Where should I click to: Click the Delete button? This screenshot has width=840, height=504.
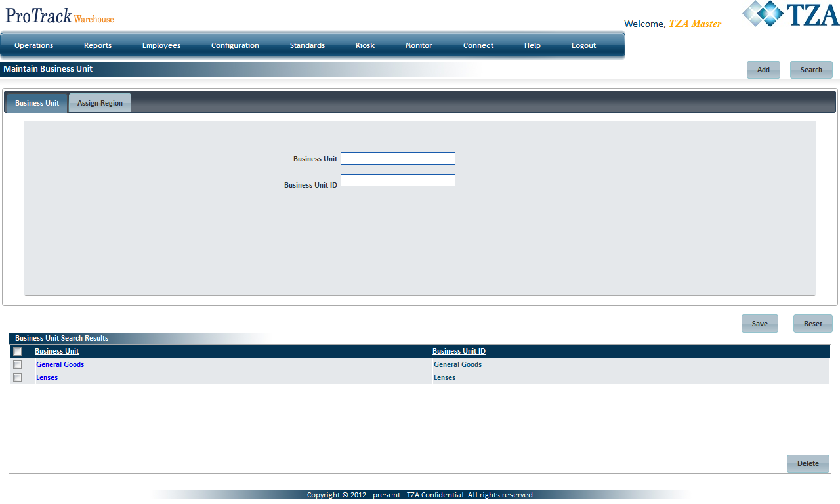pyautogui.click(x=808, y=463)
